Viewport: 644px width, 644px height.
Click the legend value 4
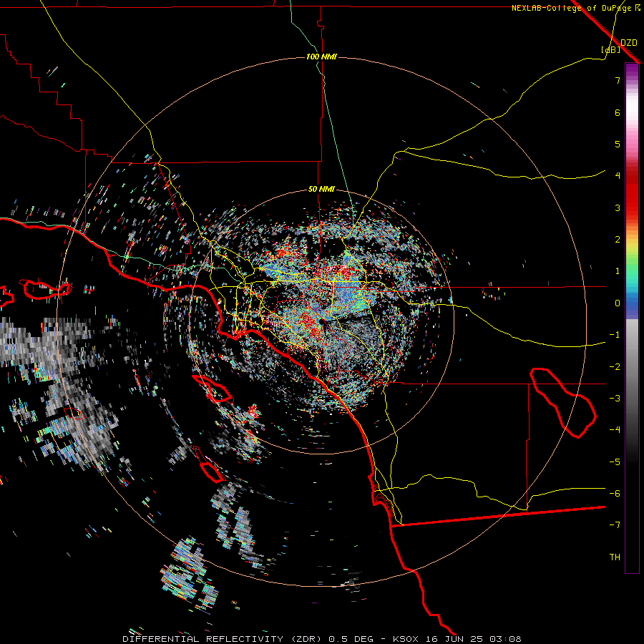[x=618, y=176]
